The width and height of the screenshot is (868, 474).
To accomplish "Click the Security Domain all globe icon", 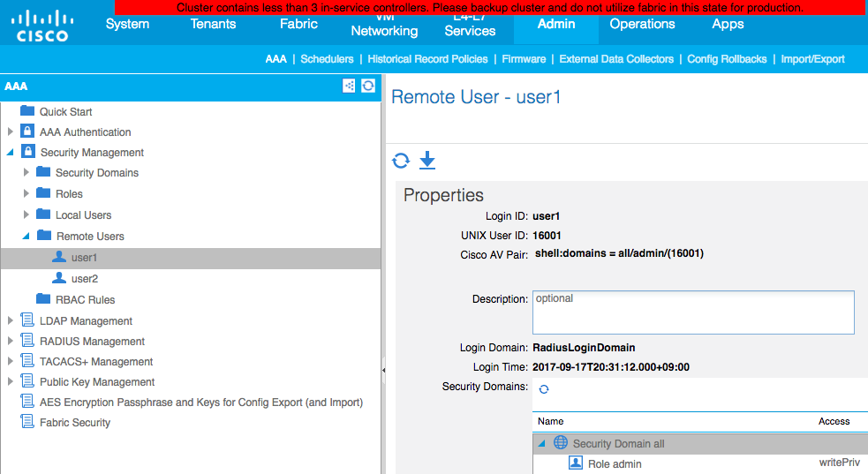I will (561, 442).
